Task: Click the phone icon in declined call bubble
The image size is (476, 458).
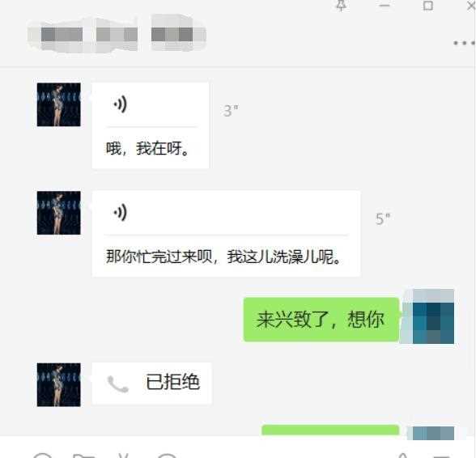Action: point(118,384)
